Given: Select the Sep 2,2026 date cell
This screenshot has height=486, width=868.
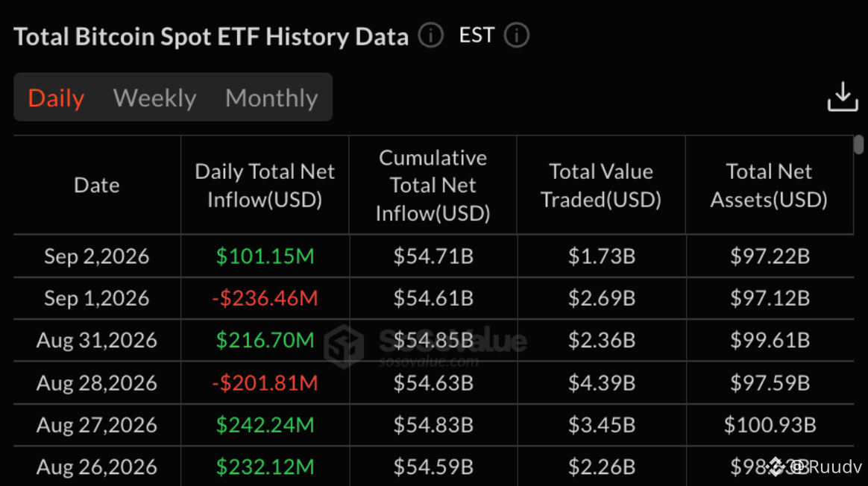Looking at the screenshot, I should (x=97, y=256).
